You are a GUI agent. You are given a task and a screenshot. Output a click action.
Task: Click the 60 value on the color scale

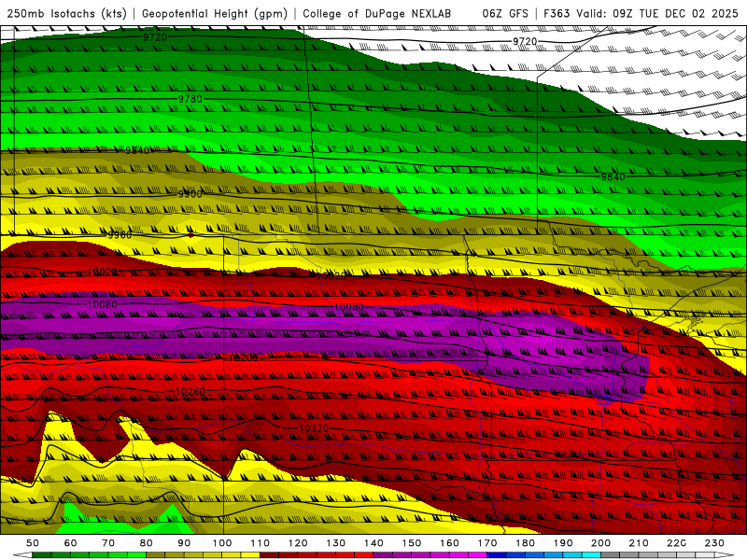pyautogui.click(x=71, y=543)
